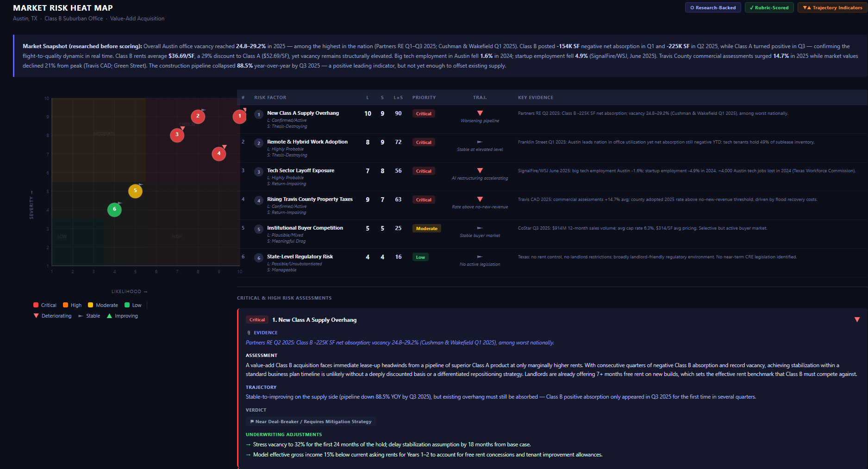
Task: Open the Partners RE Q2 2025 evidence link
Action: 400,343
